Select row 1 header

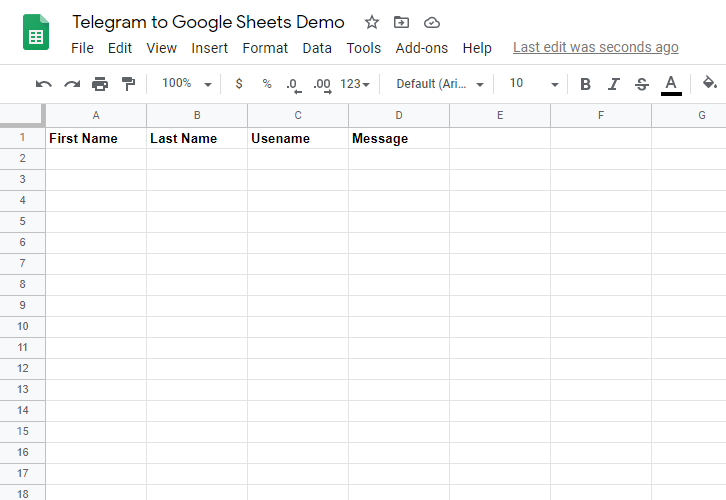[22, 138]
